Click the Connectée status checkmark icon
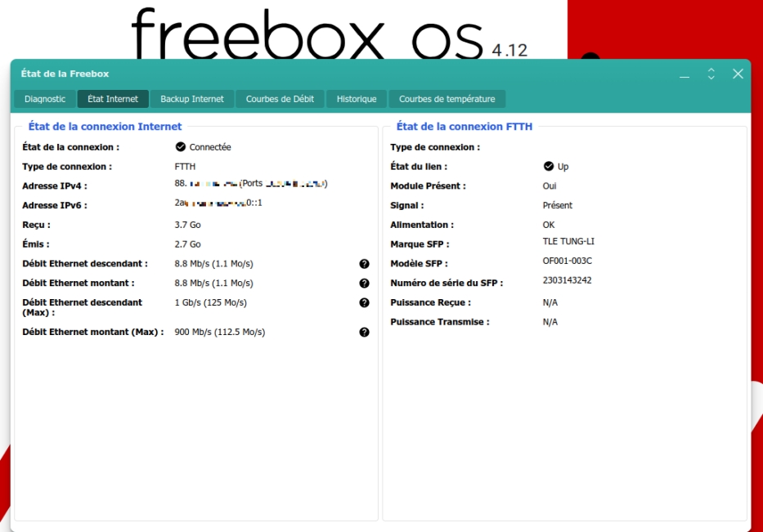 coord(181,147)
